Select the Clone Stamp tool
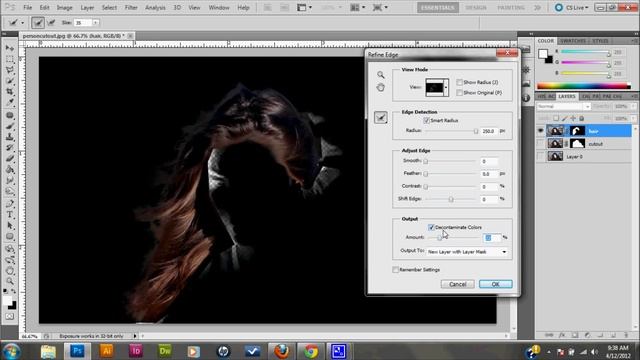The image size is (640, 360). tap(10, 137)
